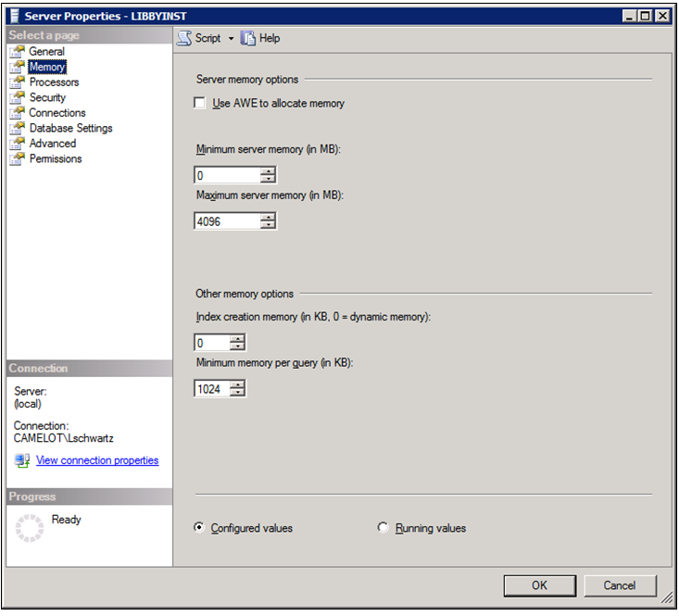Click the CAMELOT\Lschwartz connection text
The image size is (679, 616).
click(x=64, y=438)
